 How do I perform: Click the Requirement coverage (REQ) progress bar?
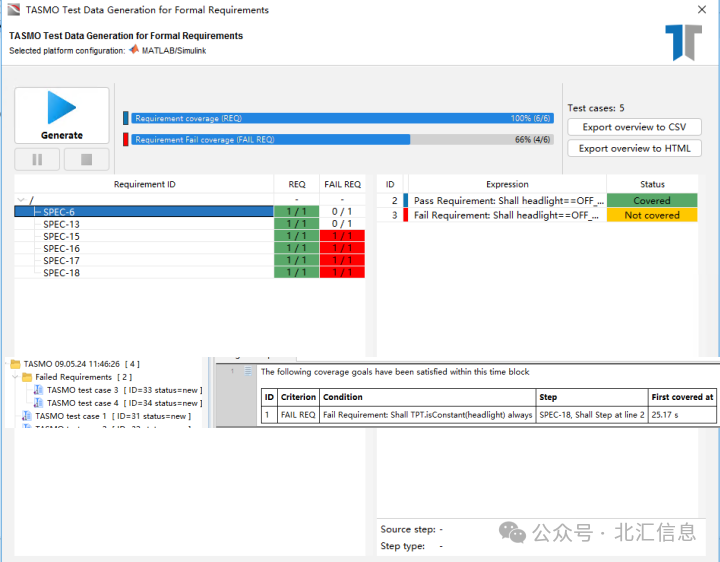(x=343, y=118)
